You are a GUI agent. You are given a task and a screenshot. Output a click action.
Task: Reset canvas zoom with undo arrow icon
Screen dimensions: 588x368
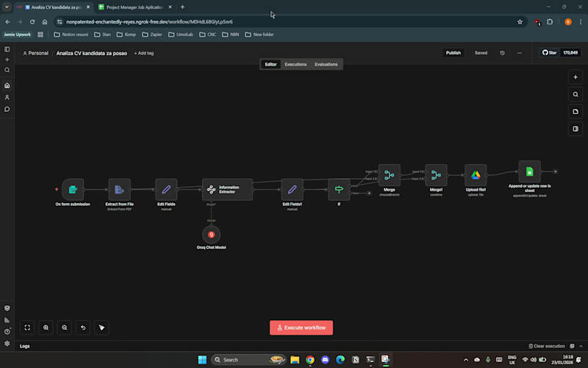pos(83,328)
